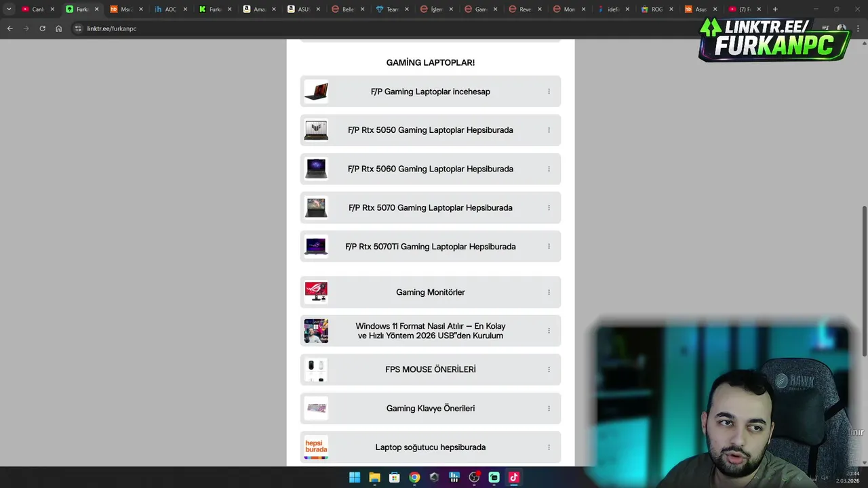Open three-dot menu on Rtx 5070 Gaming Laptoplar

coord(549,207)
